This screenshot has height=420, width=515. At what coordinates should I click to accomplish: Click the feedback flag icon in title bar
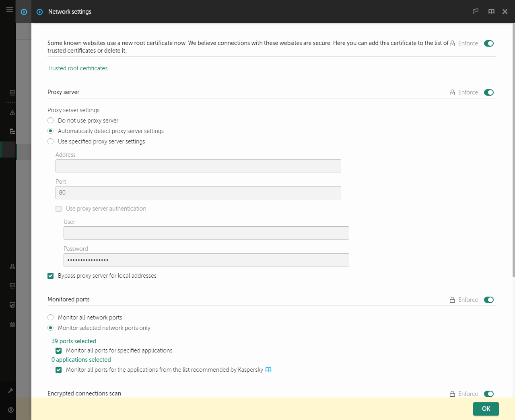476,11
